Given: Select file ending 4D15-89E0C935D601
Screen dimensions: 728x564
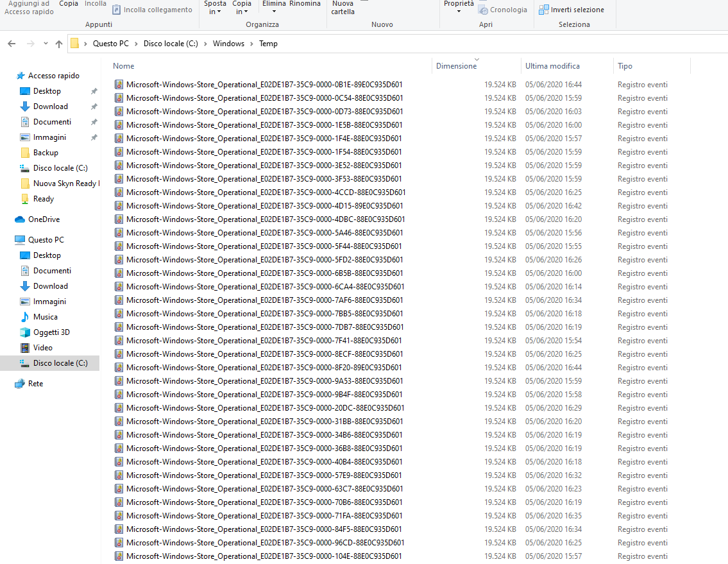Looking at the screenshot, I should click(265, 206).
